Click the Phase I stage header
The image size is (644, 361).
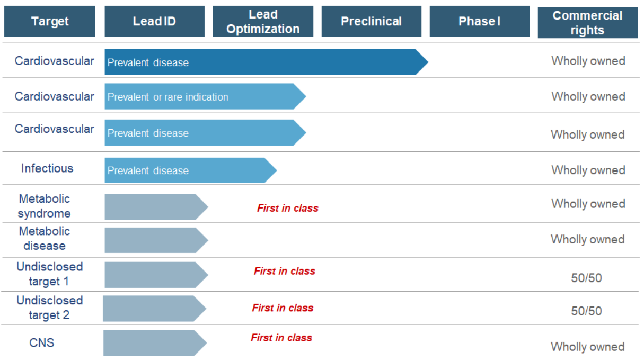479,21
